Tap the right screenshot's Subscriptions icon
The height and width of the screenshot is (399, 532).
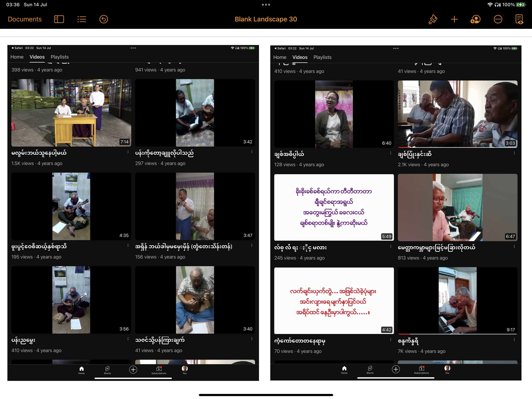click(421, 370)
